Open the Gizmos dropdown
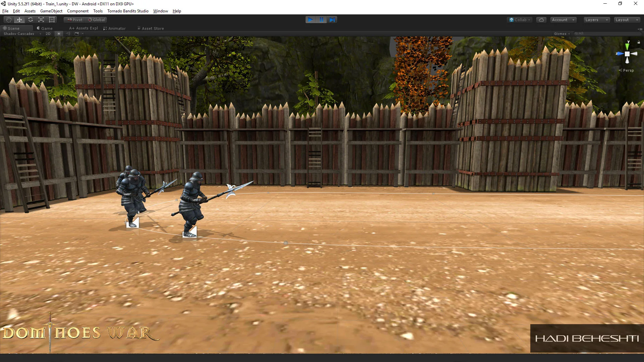Image resolution: width=644 pixels, height=362 pixels. click(x=562, y=34)
